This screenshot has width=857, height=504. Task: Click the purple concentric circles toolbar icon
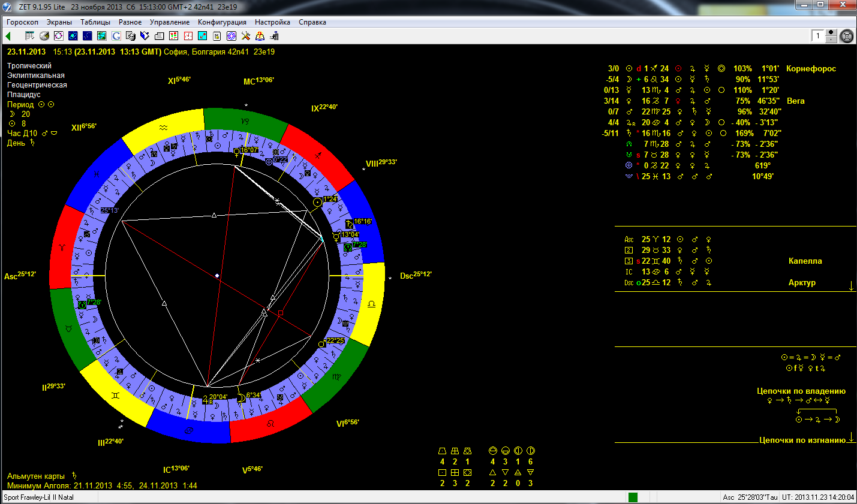[231, 36]
